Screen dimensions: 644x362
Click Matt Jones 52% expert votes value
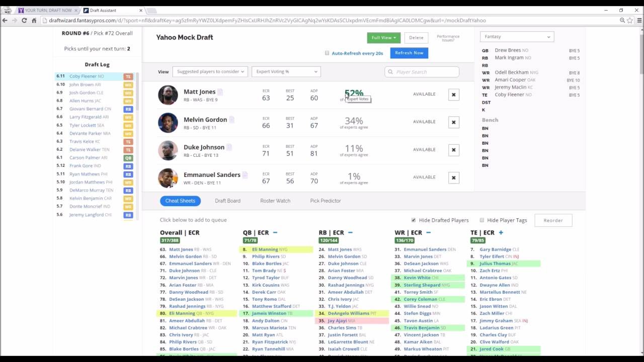pyautogui.click(x=354, y=94)
